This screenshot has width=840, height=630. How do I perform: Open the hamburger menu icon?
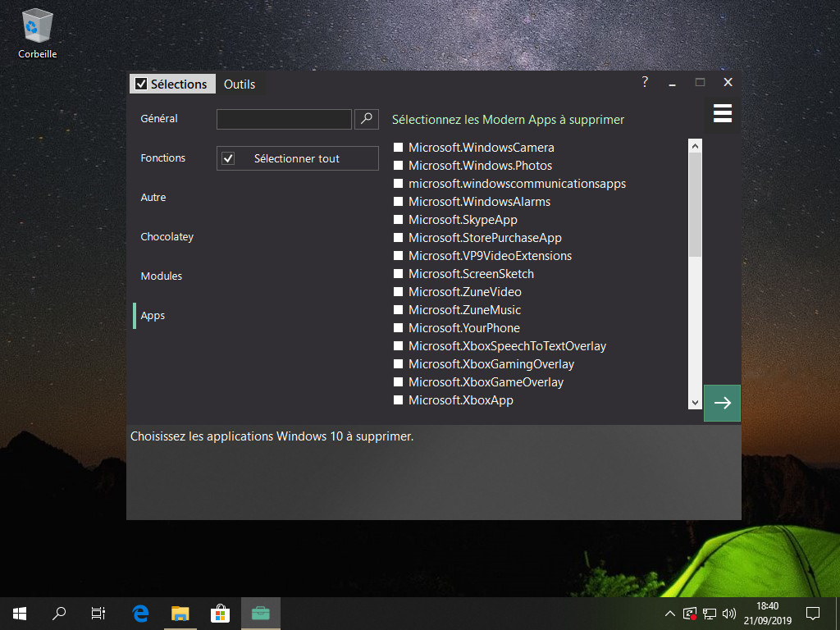tap(722, 113)
